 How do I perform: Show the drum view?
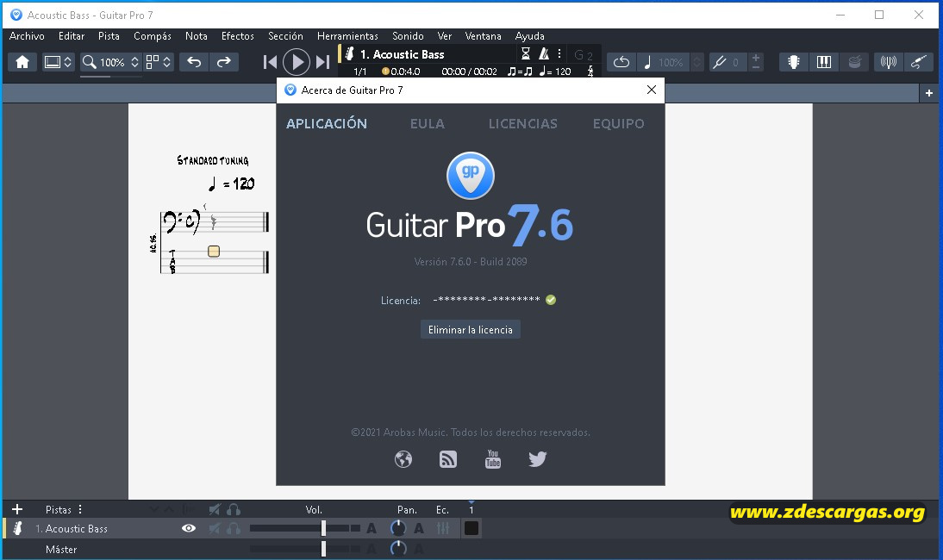point(854,62)
